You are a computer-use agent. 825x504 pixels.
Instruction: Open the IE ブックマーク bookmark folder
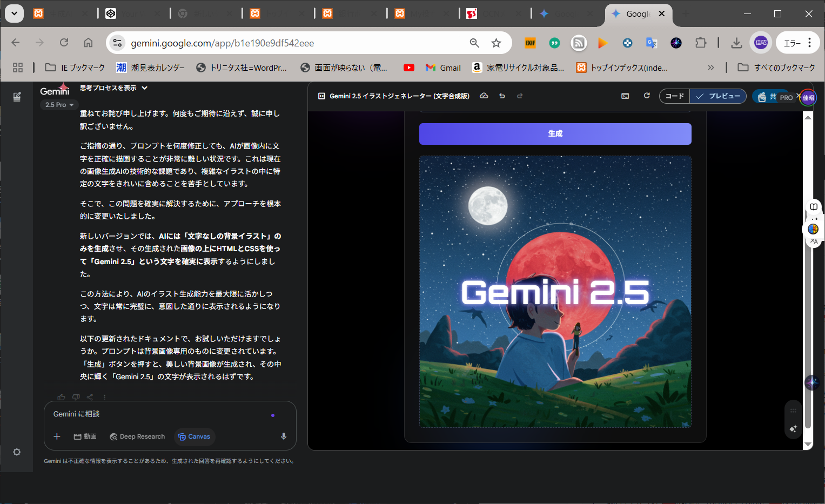[75, 68]
